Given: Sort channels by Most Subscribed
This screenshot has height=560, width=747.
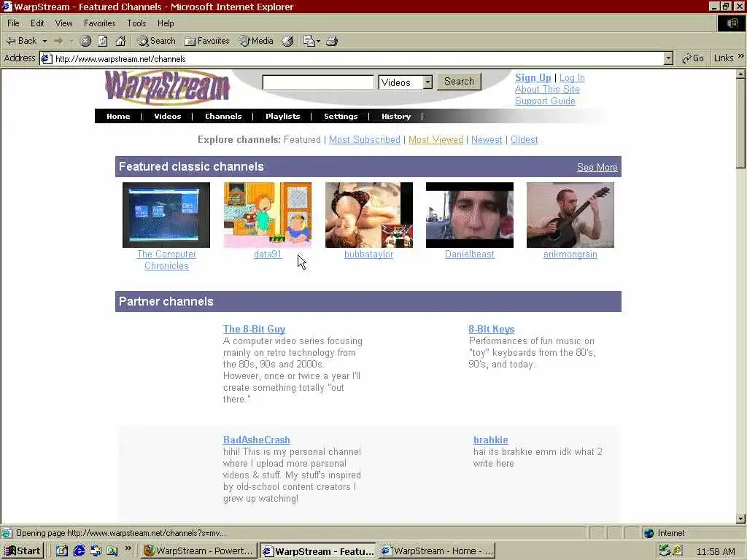Looking at the screenshot, I should (x=365, y=139).
